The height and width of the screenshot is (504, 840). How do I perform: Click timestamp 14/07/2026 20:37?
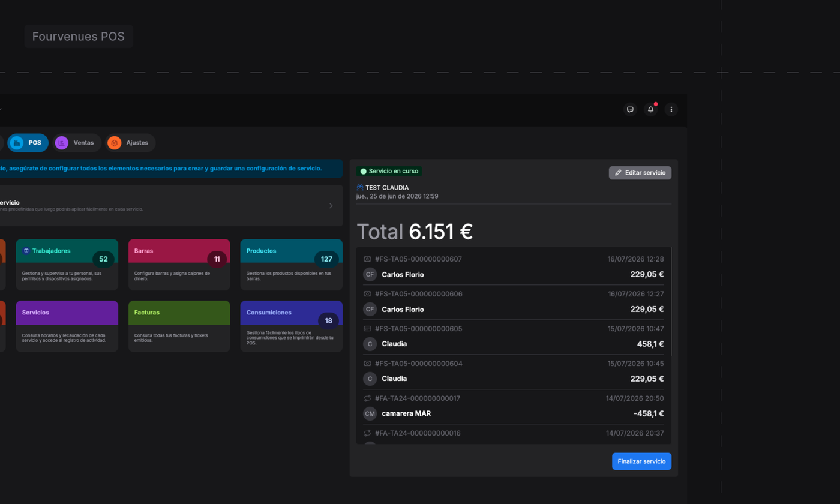click(x=635, y=433)
